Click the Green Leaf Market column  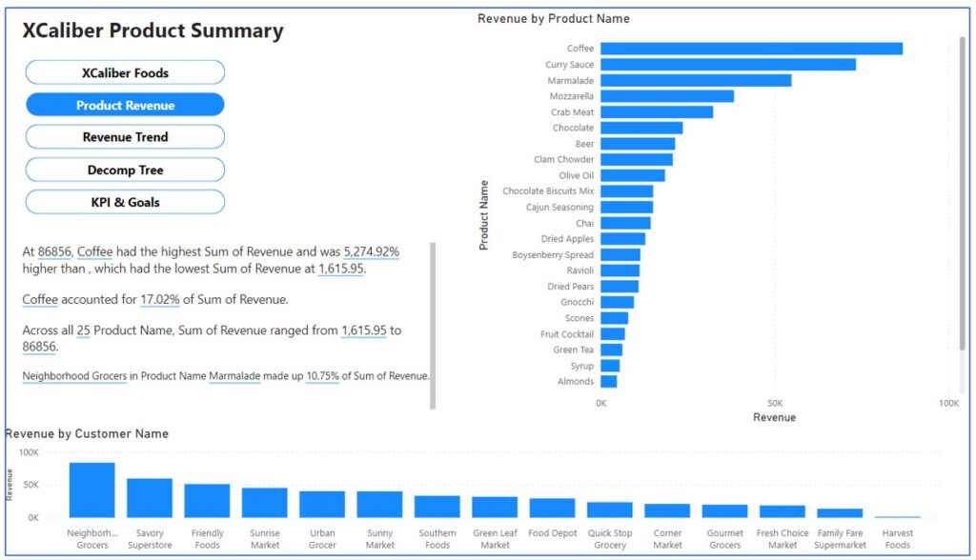click(x=495, y=507)
